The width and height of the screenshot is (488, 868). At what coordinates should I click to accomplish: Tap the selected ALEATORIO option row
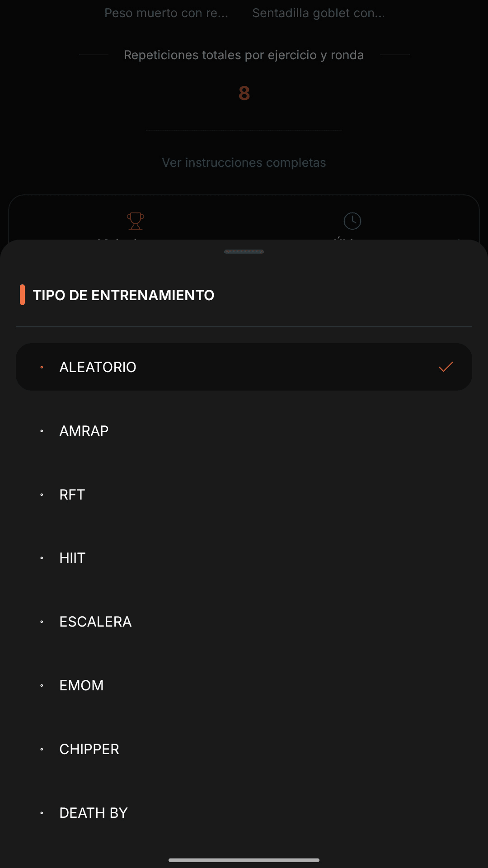(x=244, y=367)
